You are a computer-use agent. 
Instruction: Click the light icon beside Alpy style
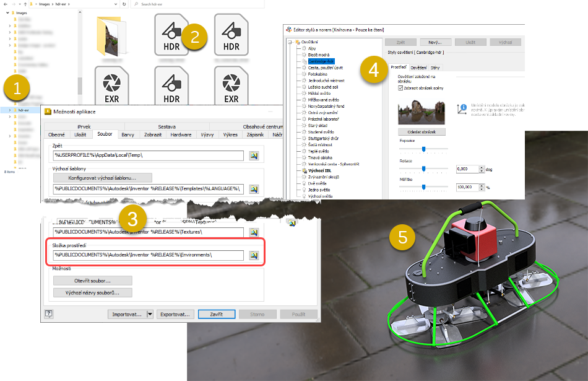point(304,48)
